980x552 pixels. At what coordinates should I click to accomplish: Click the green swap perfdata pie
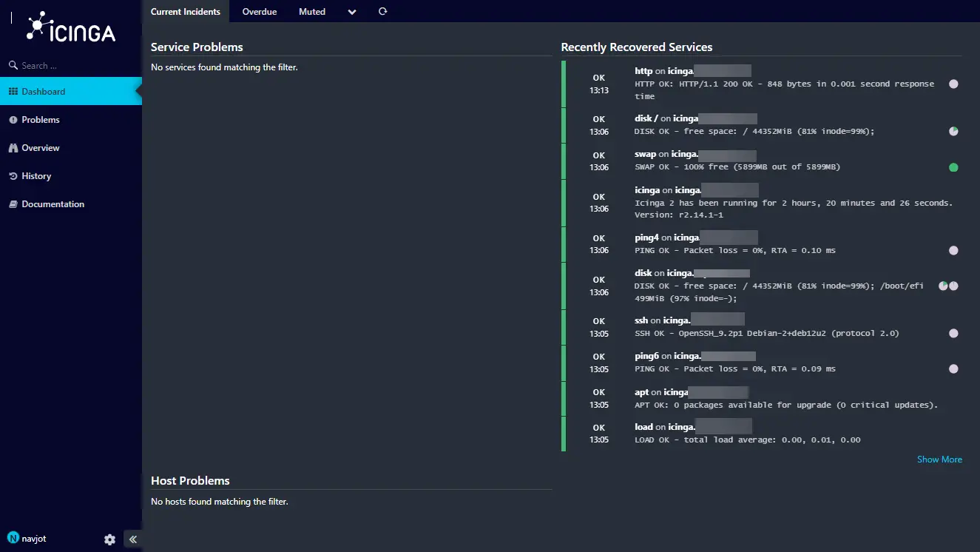click(x=953, y=167)
